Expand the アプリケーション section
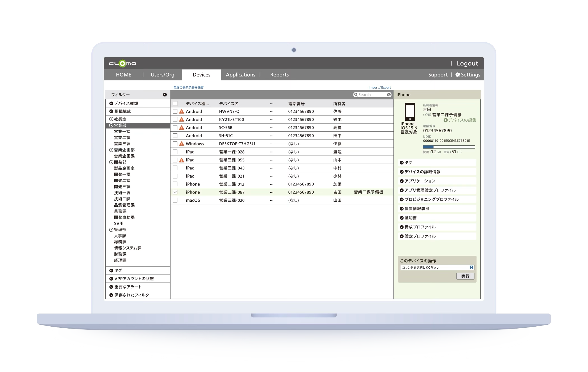 pos(419,181)
